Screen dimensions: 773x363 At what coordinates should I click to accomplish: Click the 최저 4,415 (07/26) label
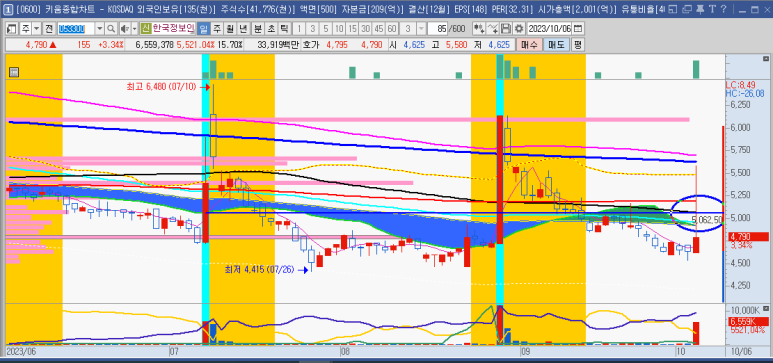click(x=259, y=270)
